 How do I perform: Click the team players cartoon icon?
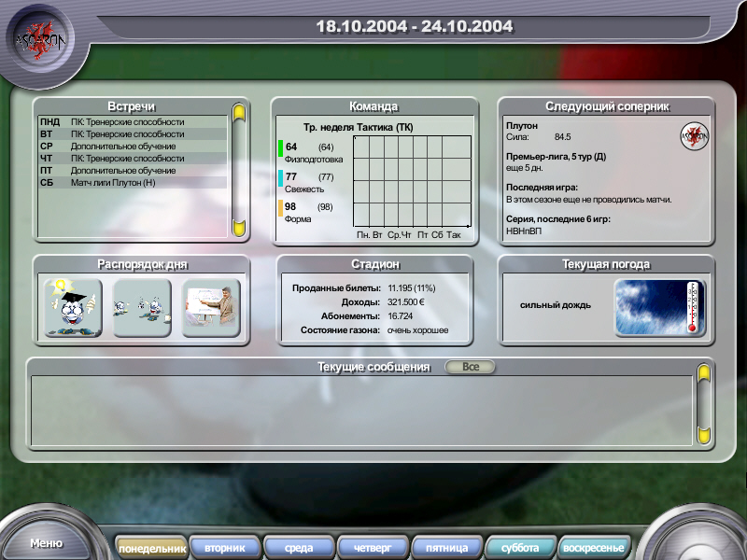point(142,307)
